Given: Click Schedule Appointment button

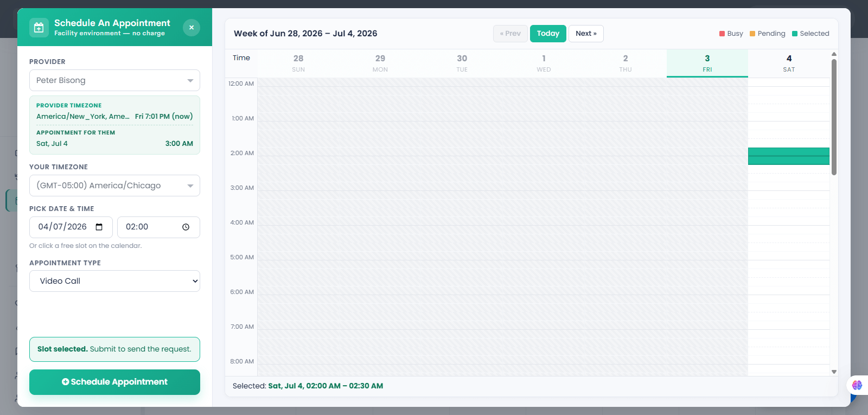Looking at the screenshot, I should tap(114, 382).
